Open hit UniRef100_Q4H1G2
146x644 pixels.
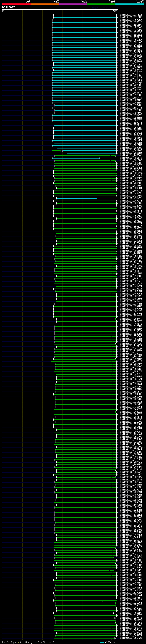[x=131, y=150]
